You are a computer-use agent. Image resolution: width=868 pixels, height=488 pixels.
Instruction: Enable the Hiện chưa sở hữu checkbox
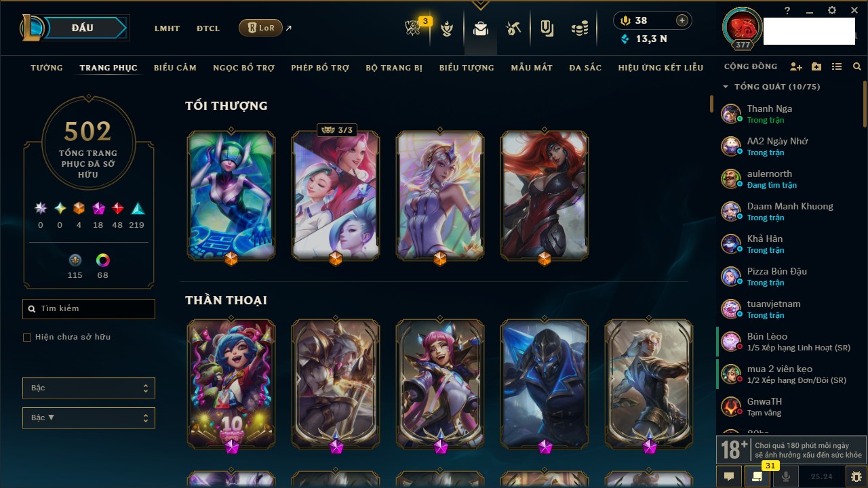[27, 338]
